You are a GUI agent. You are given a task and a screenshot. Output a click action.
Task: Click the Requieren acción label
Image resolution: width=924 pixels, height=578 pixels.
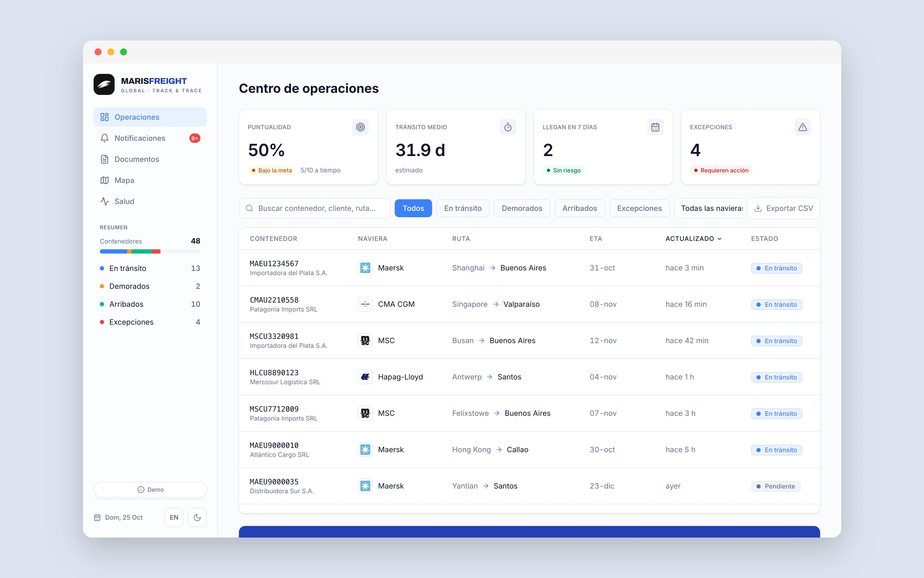pyautogui.click(x=721, y=170)
